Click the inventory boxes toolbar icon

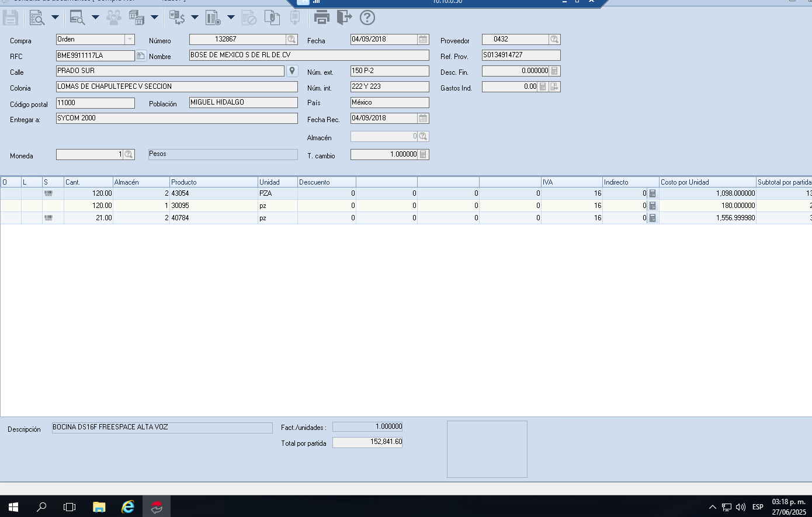tap(137, 18)
